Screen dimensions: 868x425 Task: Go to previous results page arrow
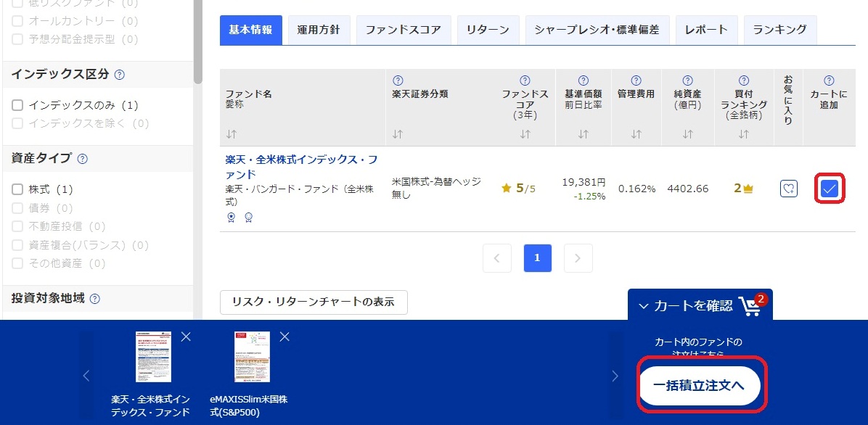click(x=496, y=258)
